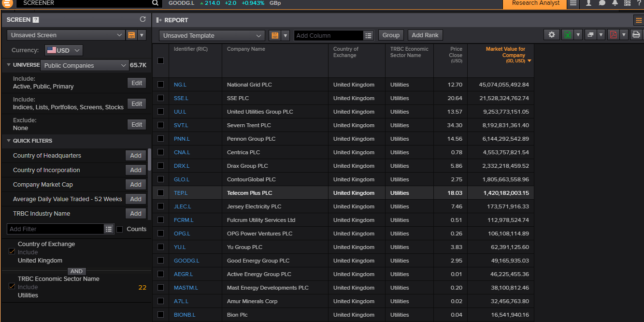Expand the Unsaved Template dropdown
Image resolution: width=644 pixels, height=322 pixels.
212,36
